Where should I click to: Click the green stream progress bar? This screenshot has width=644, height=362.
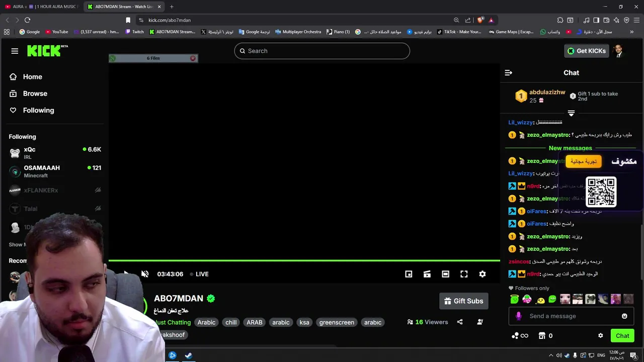(304, 260)
